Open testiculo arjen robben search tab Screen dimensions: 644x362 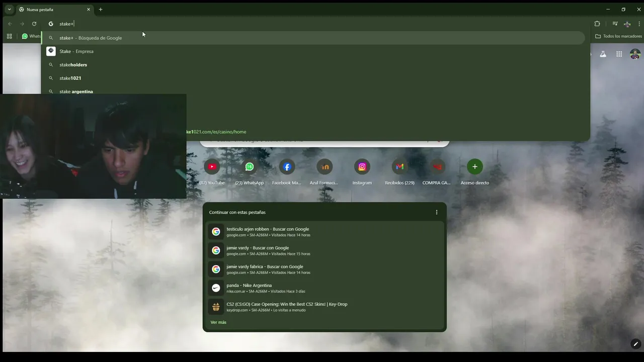(x=325, y=232)
